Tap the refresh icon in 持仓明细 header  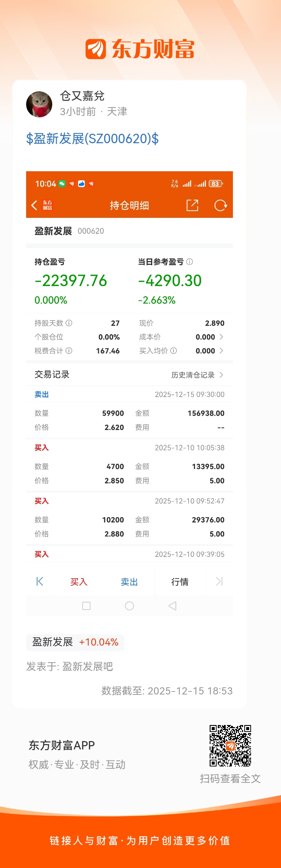click(220, 205)
